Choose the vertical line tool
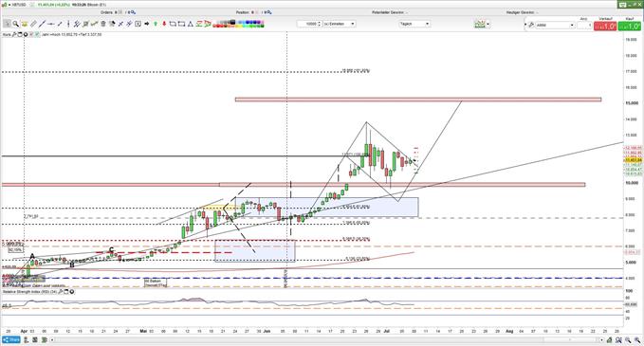This screenshot has height=346, width=644. [68, 24]
